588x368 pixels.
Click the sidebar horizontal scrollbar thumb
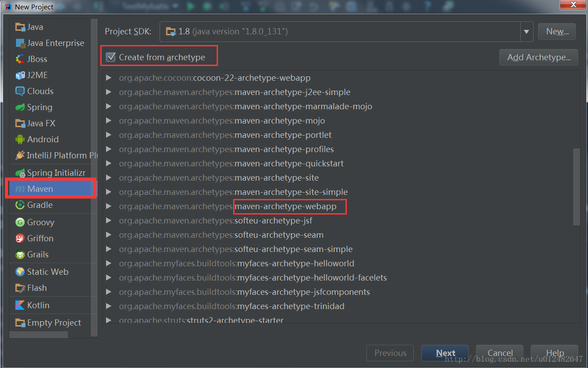coord(38,335)
